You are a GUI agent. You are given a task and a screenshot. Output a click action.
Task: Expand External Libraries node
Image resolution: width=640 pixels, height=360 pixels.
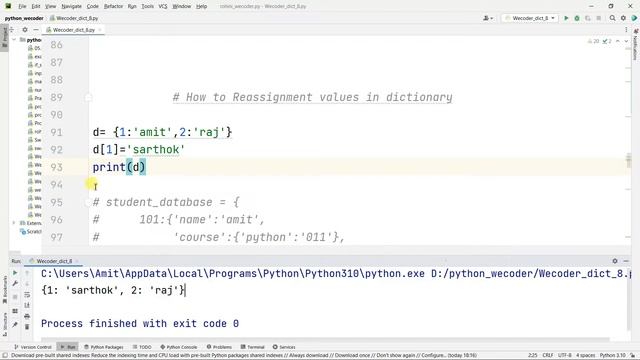(x=14, y=223)
